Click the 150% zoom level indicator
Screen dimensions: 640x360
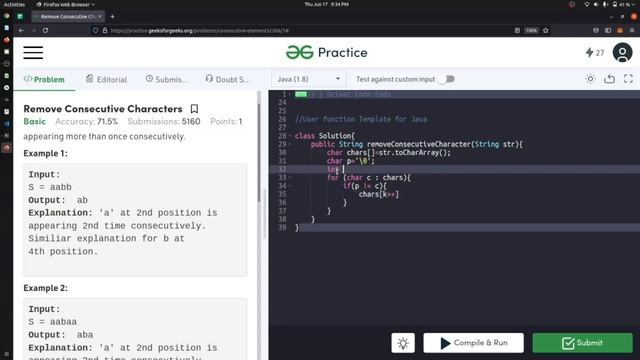click(x=531, y=30)
